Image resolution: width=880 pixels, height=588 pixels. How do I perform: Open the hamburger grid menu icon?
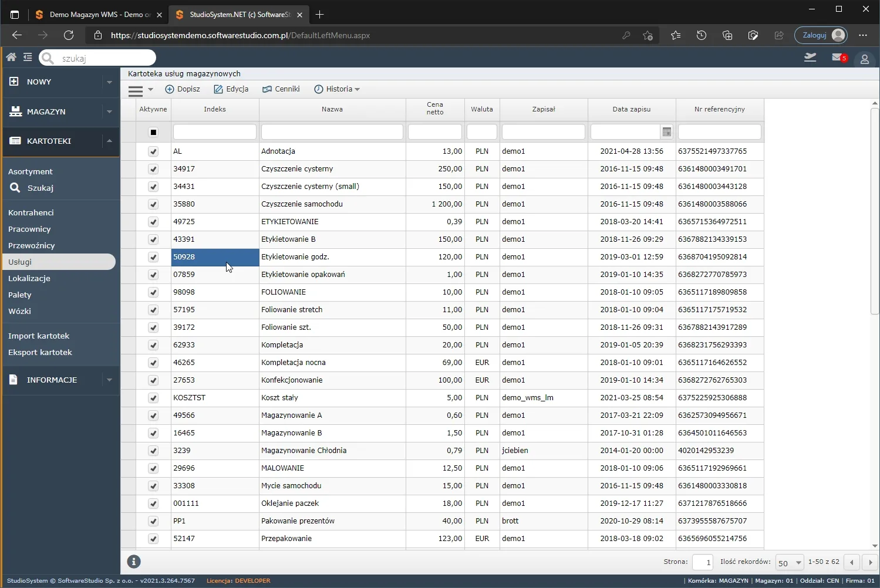pyautogui.click(x=136, y=90)
